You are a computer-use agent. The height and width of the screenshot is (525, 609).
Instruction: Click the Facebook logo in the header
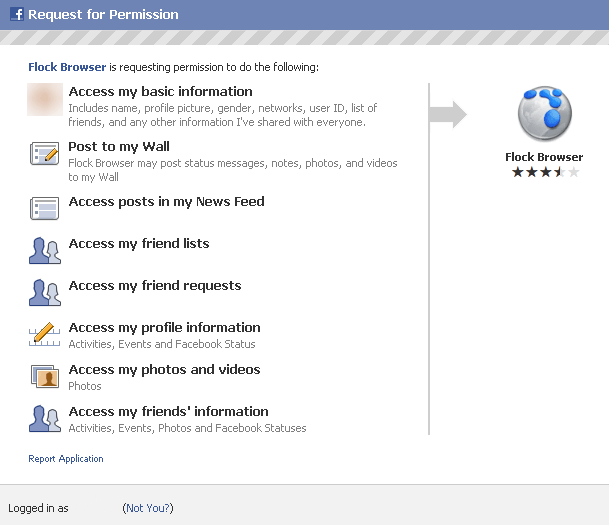click(x=17, y=14)
